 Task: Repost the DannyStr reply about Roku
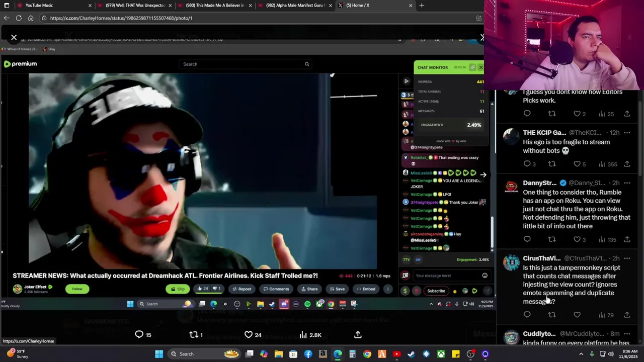click(552, 239)
